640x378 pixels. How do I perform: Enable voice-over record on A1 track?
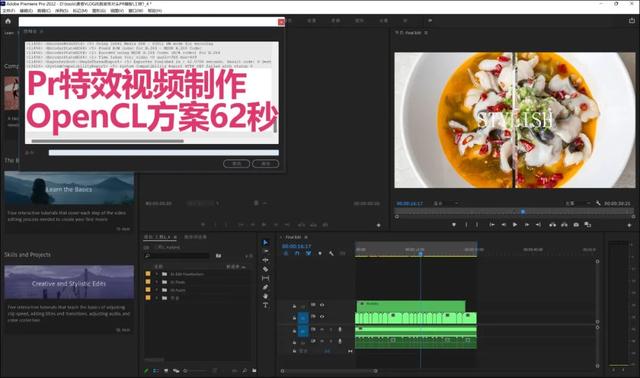click(340, 329)
